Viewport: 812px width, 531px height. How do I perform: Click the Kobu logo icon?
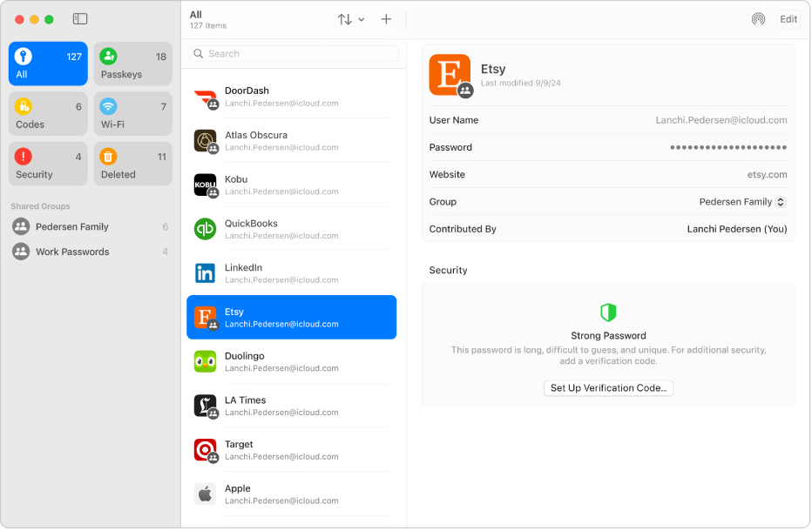pos(205,185)
